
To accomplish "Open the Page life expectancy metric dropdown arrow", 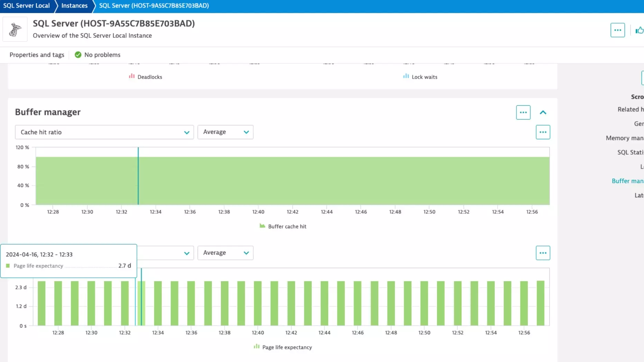I will 186,253.
